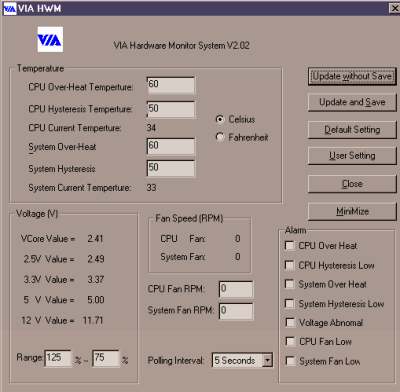The height and width of the screenshot is (392, 400).
Task: Click the MiniMize button
Action: coord(352,211)
